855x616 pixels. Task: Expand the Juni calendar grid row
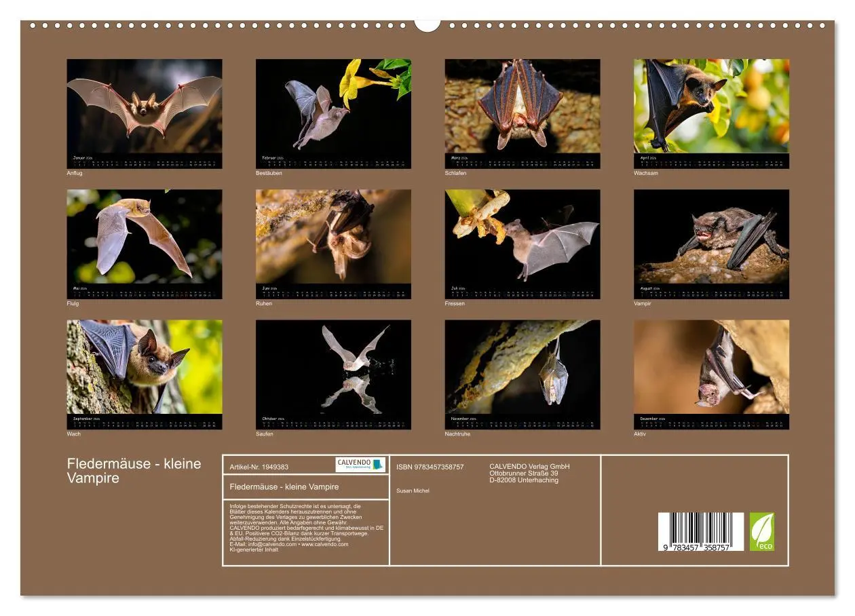pos(332,293)
